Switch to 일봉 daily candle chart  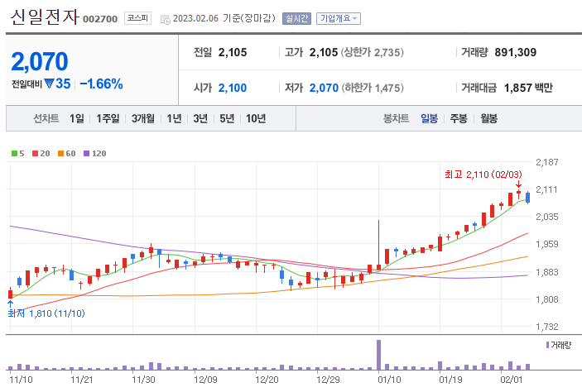pos(429,118)
